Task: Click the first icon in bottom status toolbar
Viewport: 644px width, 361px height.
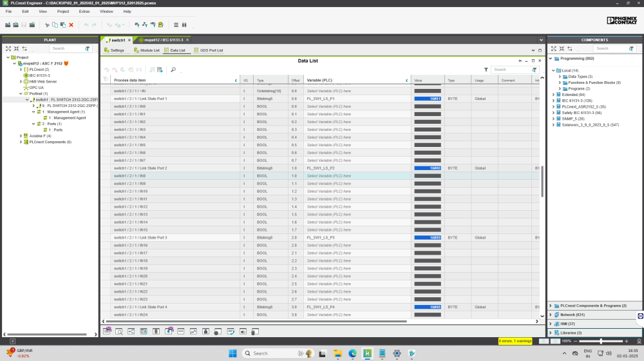Action: pyautogui.click(x=107, y=331)
